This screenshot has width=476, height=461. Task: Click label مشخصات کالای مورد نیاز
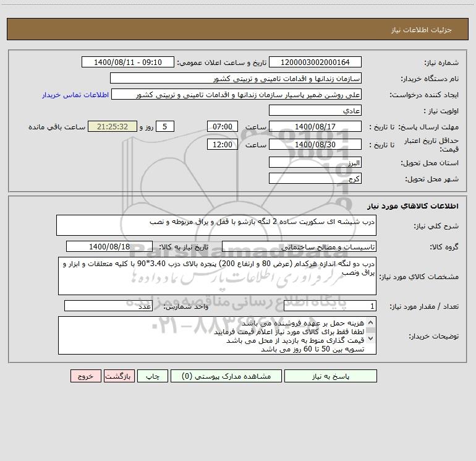coord(419,277)
